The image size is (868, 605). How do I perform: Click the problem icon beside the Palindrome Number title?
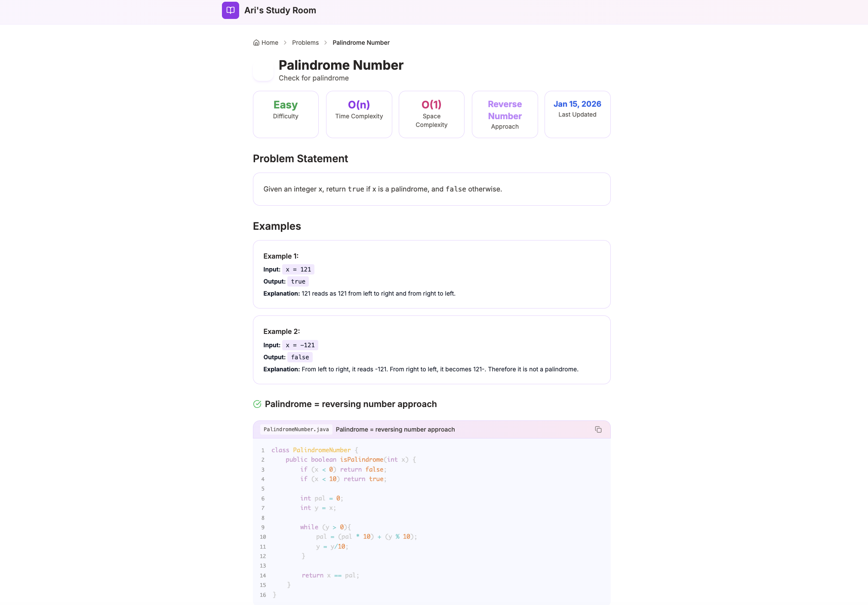263,70
